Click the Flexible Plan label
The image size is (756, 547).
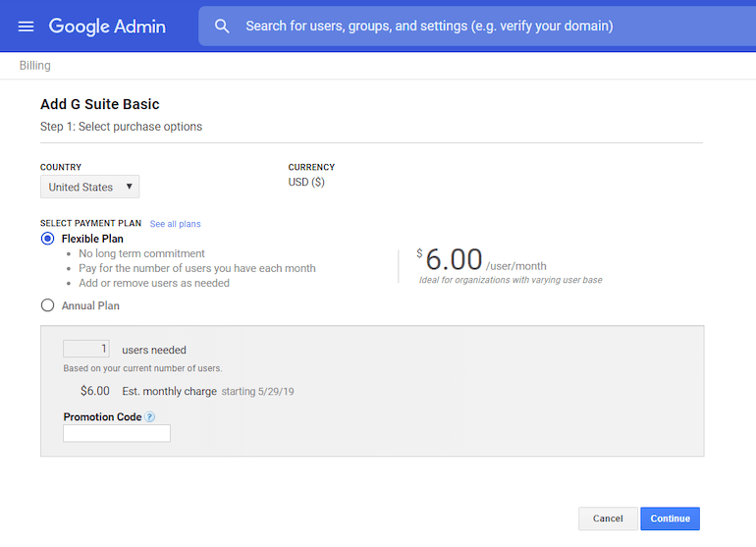tap(92, 239)
